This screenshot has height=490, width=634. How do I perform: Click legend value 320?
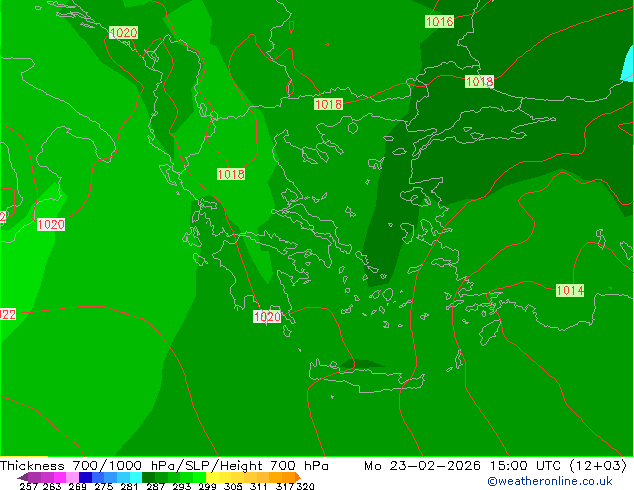point(305,486)
